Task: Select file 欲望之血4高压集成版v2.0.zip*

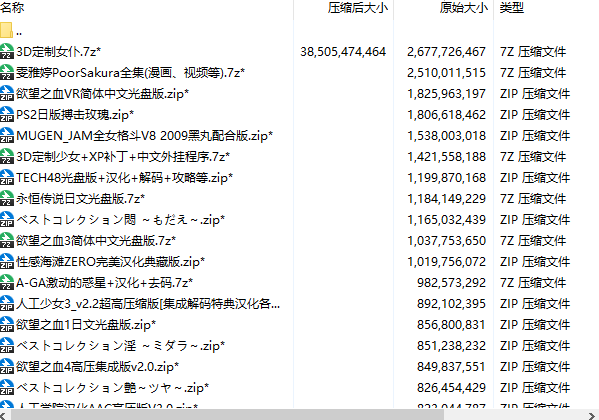Action: [97, 366]
